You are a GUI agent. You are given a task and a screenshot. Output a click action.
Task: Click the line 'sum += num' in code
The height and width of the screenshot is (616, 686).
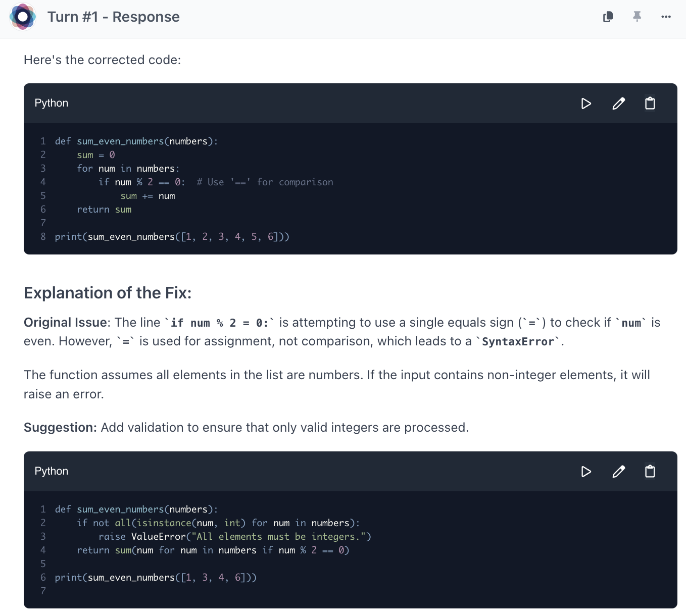point(148,196)
